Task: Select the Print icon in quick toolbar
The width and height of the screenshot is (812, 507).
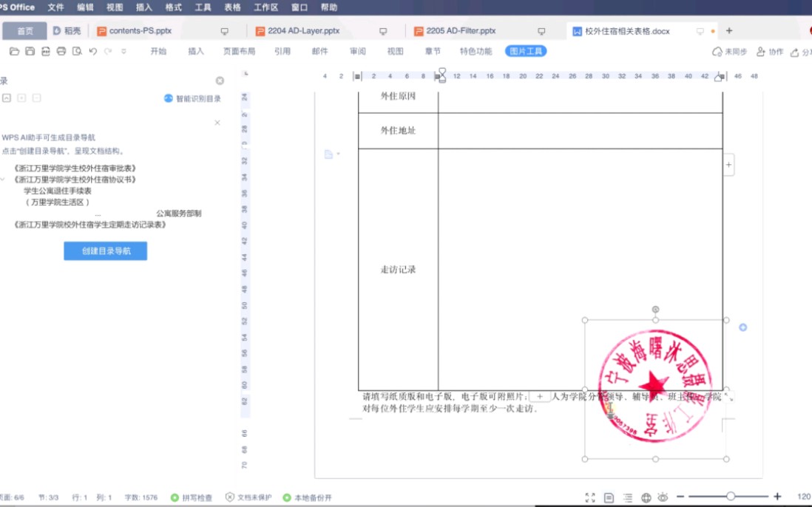Action: pyautogui.click(x=61, y=52)
